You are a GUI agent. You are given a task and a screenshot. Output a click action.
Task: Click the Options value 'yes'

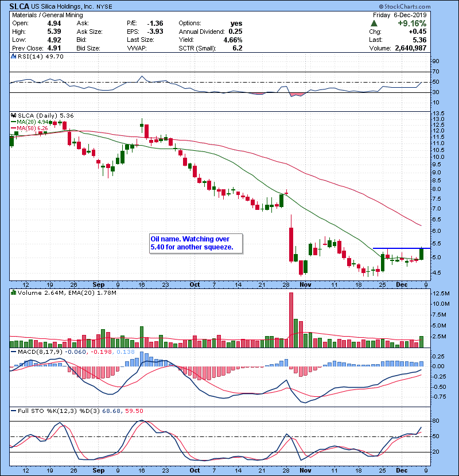[x=236, y=24]
